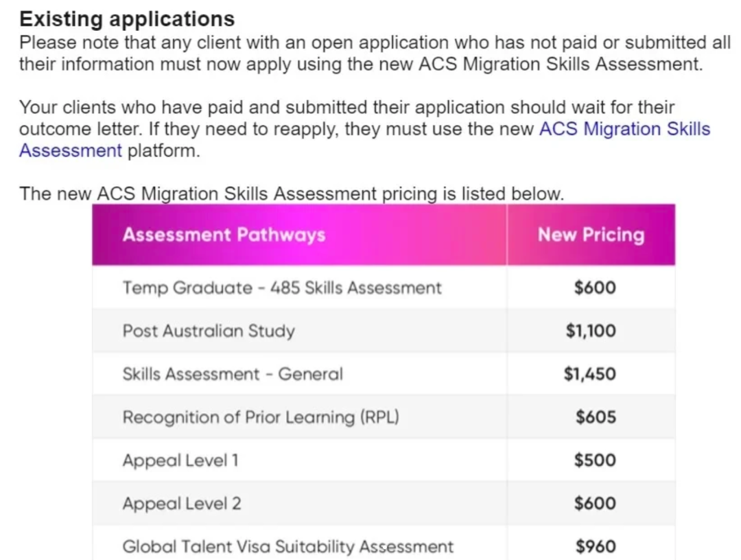Screen dimensions: 741x560
Task: Click the $605 RPL price
Action: tap(596, 417)
